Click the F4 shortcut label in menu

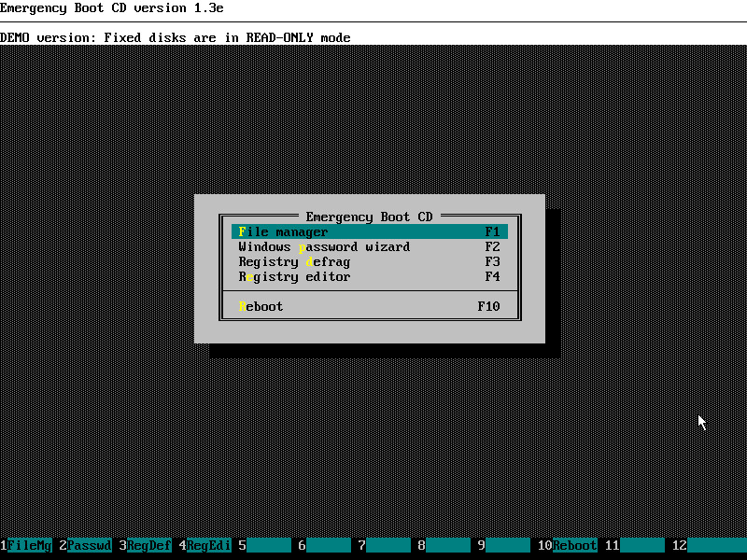click(x=493, y=276)
